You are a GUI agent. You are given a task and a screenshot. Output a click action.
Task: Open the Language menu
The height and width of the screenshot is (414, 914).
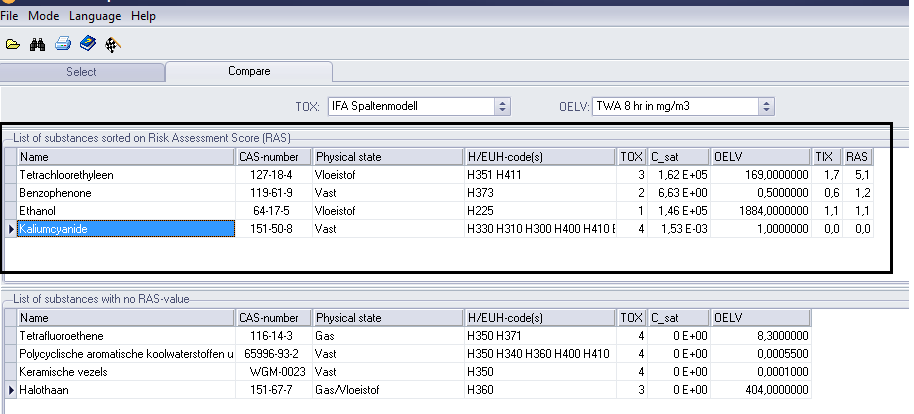pos(95,16)
